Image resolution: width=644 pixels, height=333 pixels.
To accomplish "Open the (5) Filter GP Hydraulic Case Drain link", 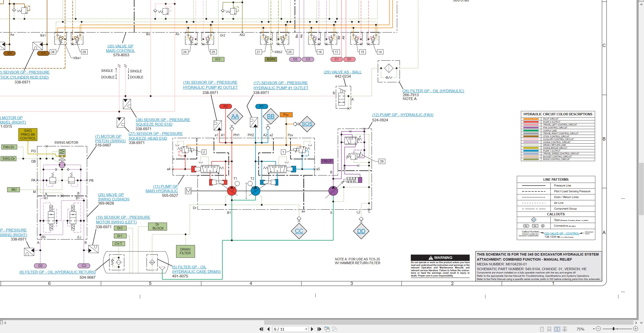I will click(x=196, y=269).
